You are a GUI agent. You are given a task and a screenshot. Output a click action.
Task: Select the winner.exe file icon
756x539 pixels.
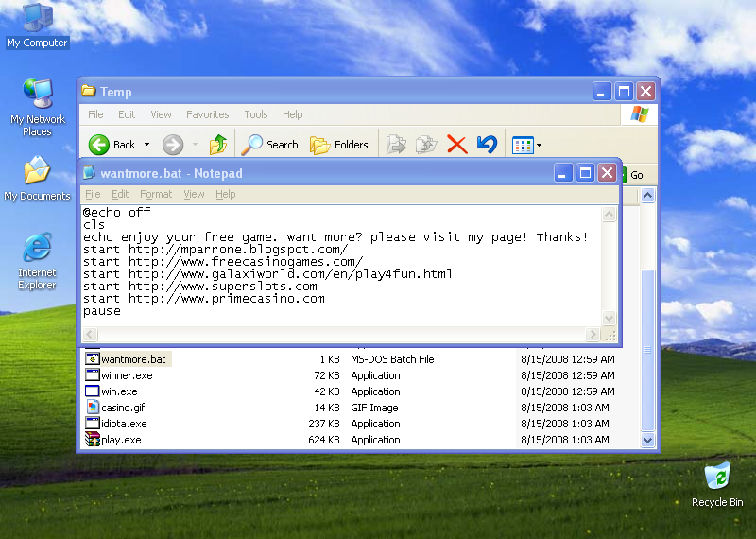click(92, 374)
